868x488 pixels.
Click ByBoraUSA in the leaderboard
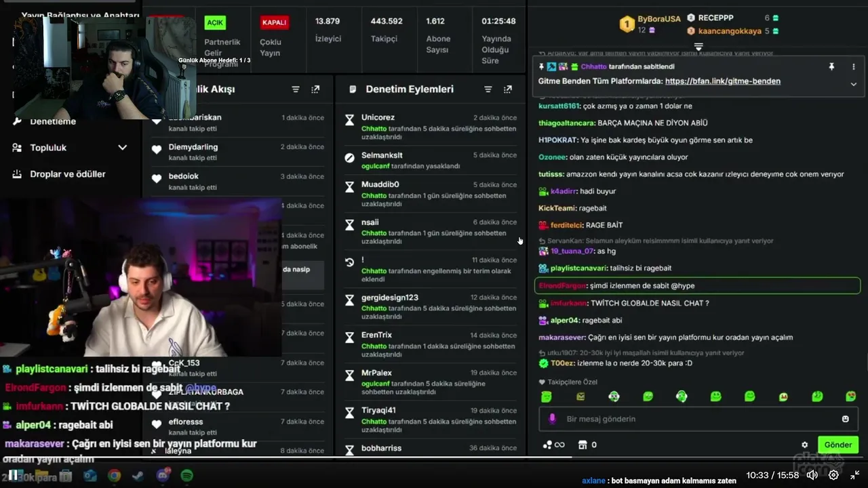pyautogui.click(x=658, y=19)
